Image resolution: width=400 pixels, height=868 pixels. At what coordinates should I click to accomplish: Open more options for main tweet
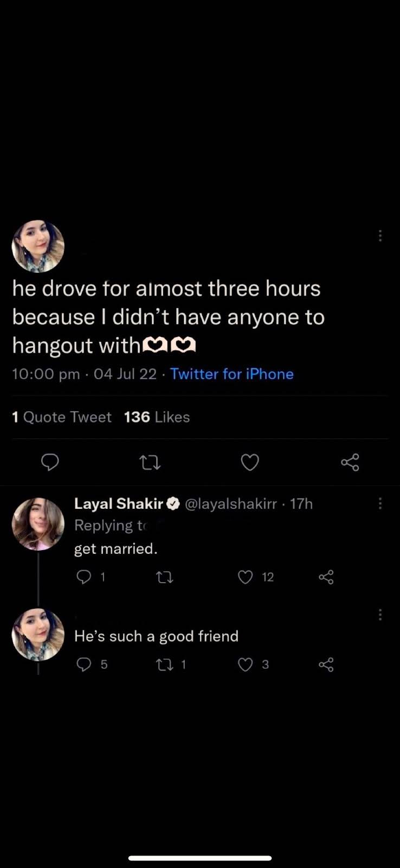pos(380,235)
